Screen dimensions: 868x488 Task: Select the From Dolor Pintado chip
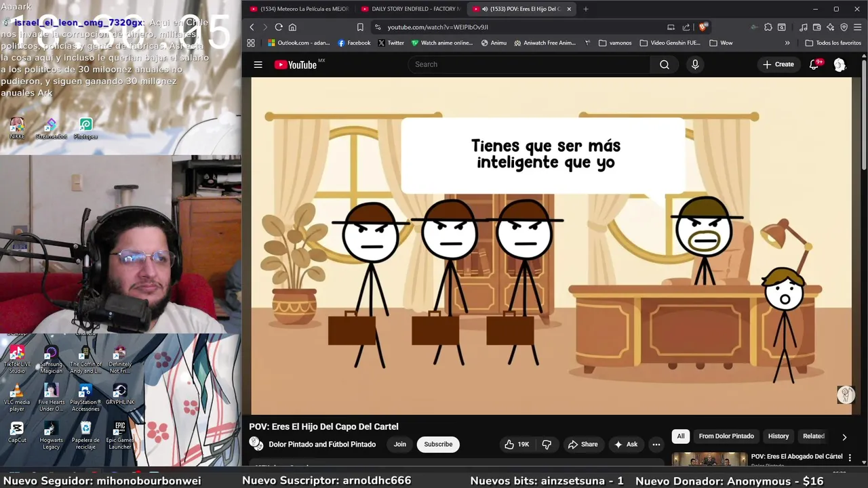726,436
